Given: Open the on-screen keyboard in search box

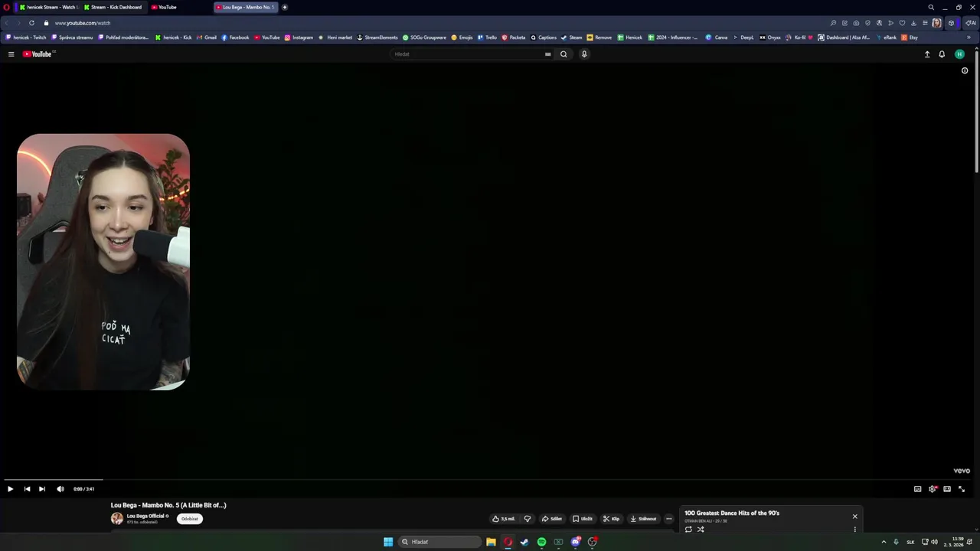Looking at the screenshot, I should pos(547,54).
